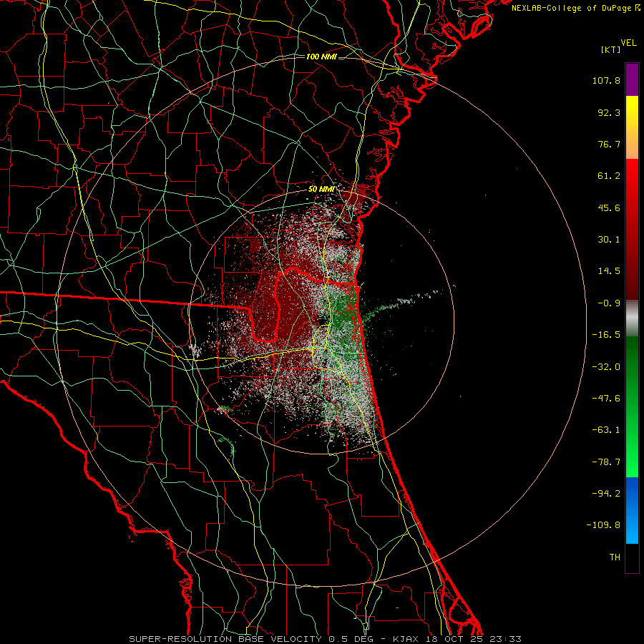
Task: Click the VEL legend title
Action: pos(628,43)
